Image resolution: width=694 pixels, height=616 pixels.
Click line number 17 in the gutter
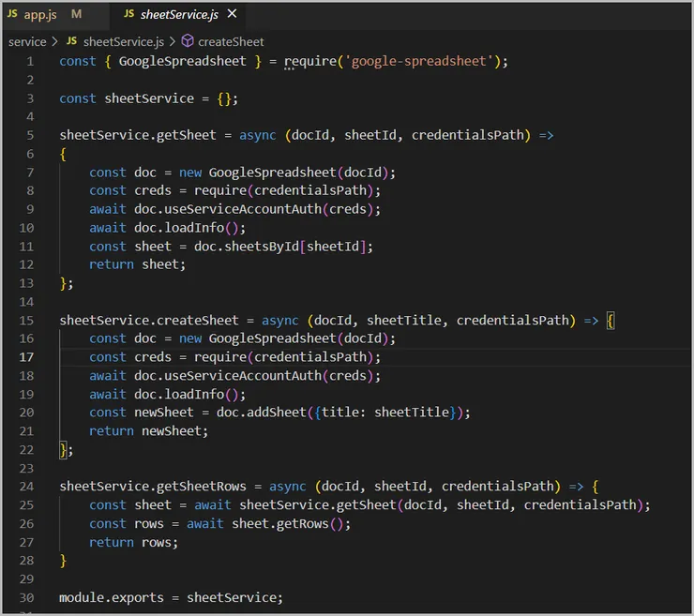pos(26,357)
